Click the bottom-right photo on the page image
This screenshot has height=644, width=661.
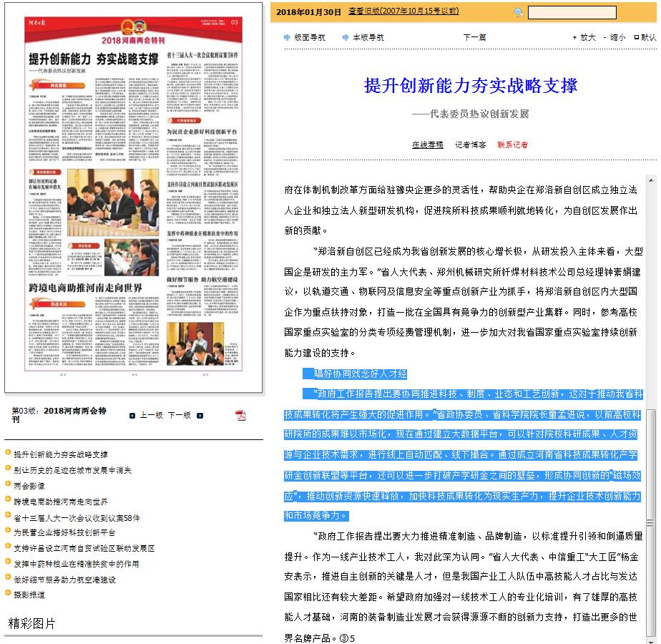point(195,343)
